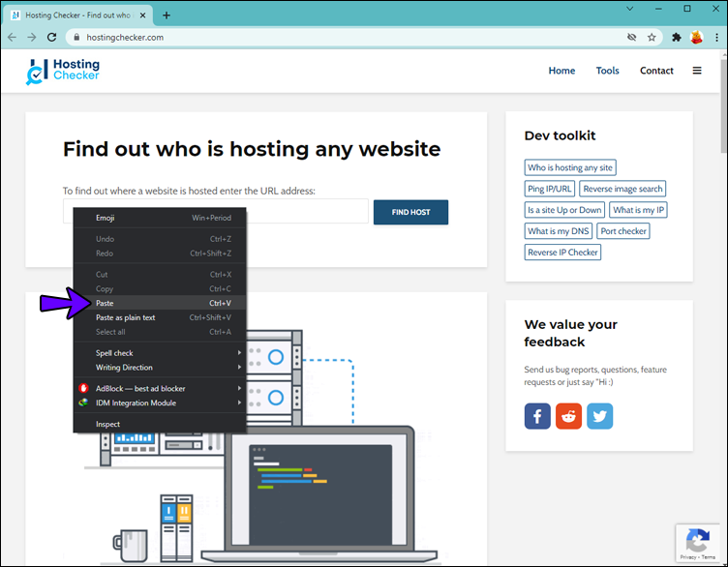Click the 'Find out who is hosting any website' heading
The width and height of the screenshot is (728, 567).
pyautogui.click(x=252, y=149)
